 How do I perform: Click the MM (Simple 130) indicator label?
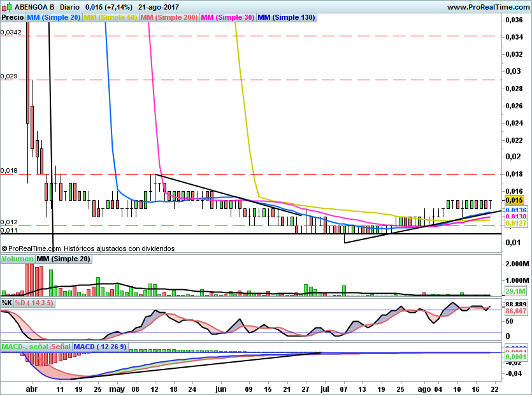tap(286, 18)
